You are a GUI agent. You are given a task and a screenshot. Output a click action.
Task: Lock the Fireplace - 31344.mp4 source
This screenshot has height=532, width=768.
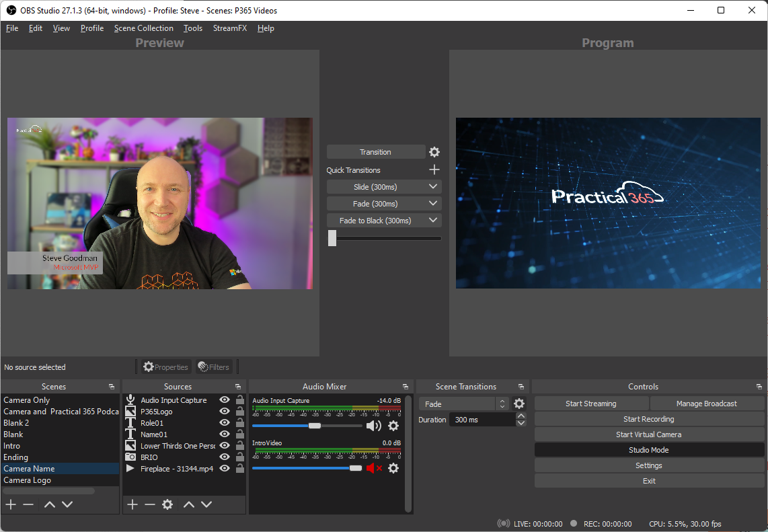pyautogui.click(x=239, y=468)
